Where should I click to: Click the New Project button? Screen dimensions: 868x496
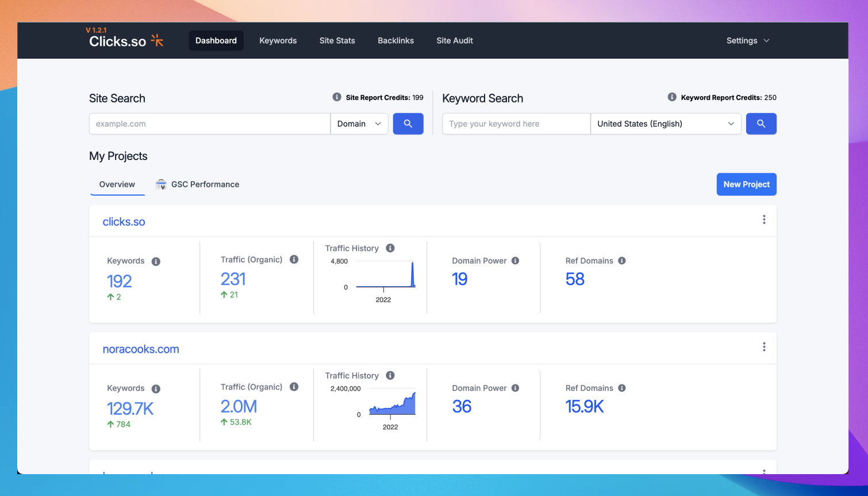(747, 184)
